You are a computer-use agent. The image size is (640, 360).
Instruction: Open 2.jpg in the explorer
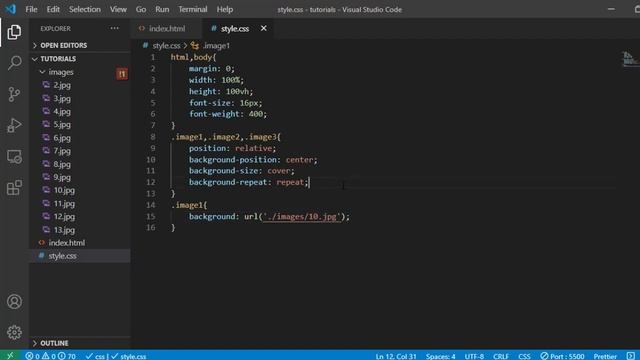point(62,85)
